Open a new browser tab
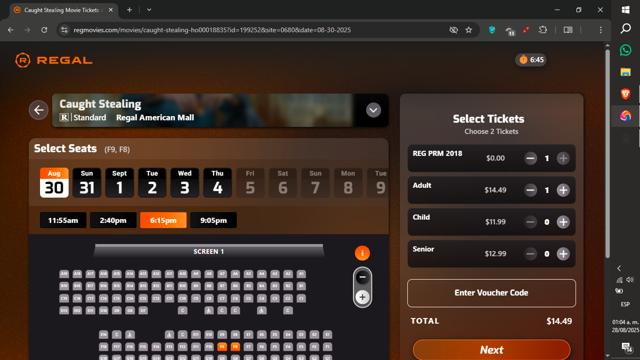 click(x=129, y=10)
